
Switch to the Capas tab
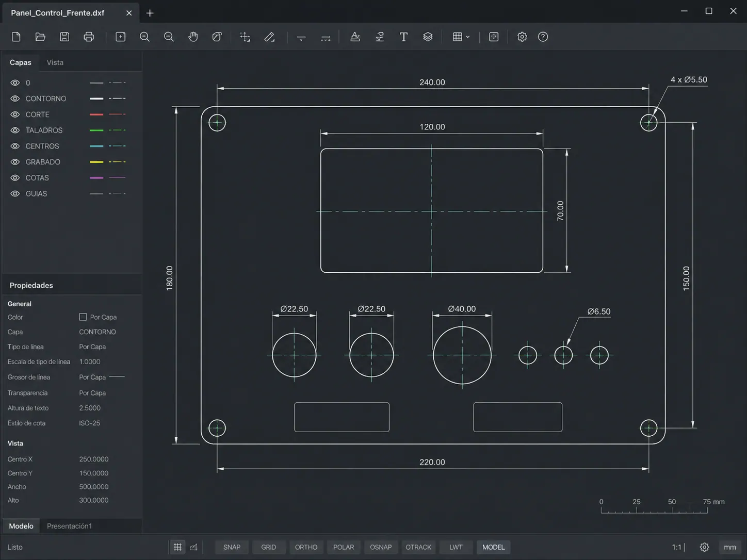(21, 62)
